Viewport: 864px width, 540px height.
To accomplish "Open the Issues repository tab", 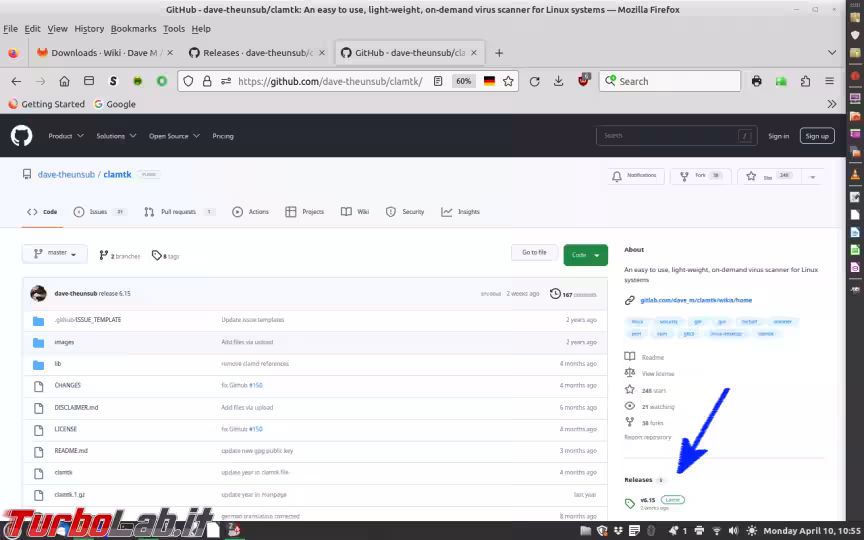I will 100,212.
